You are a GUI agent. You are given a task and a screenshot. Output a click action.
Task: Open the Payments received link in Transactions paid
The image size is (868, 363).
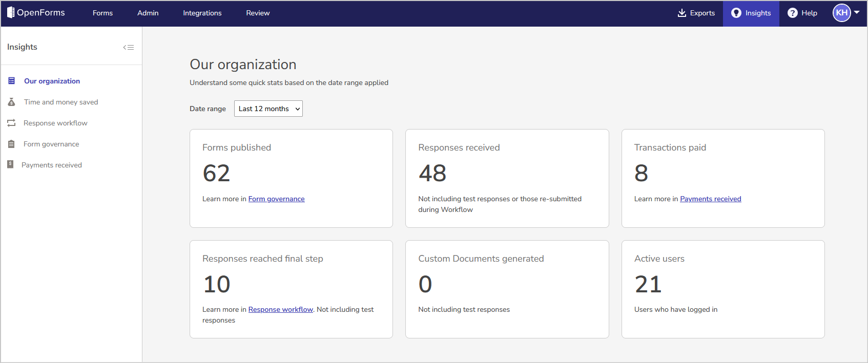pos(710,199)
